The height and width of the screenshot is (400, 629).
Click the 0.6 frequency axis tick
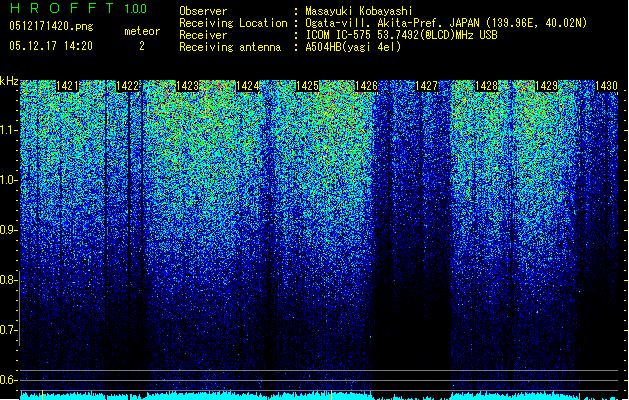pyautogui.click(x=9, y=380)
